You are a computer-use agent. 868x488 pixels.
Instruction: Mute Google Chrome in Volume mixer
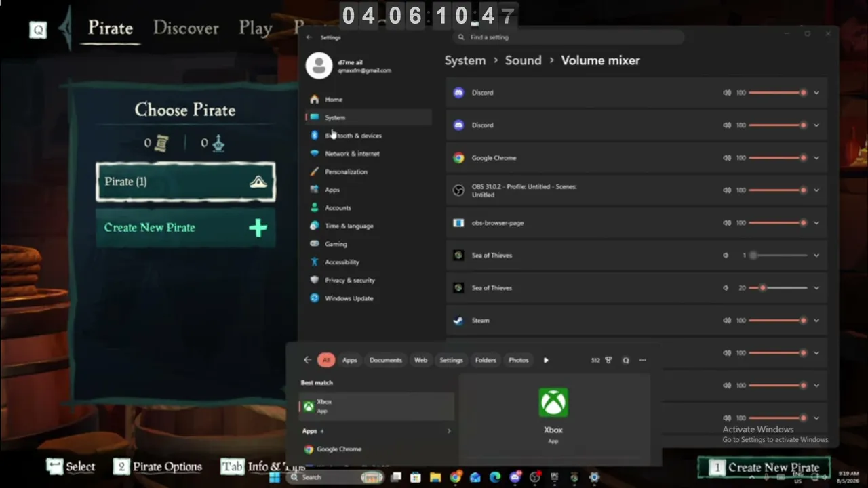tap(727, 158)
